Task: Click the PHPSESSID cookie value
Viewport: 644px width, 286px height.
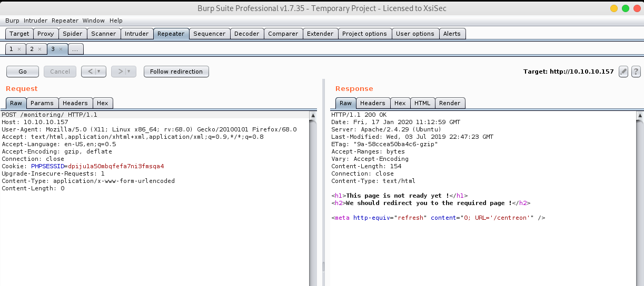Action: coord(116,166)
